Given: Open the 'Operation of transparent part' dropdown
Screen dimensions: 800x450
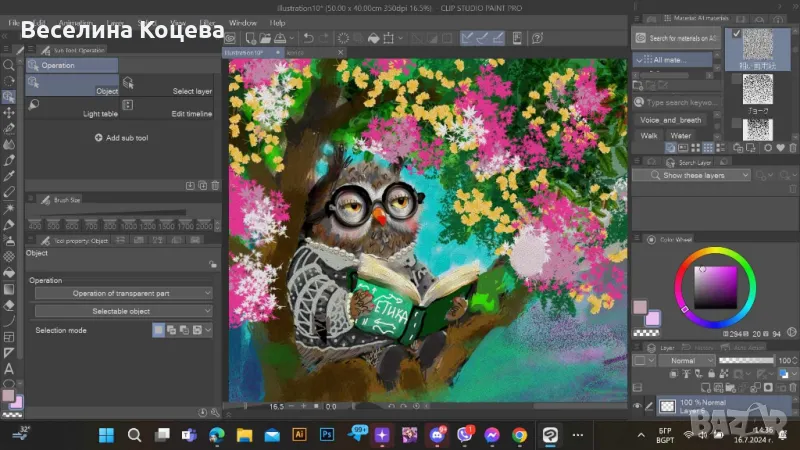Looking at the screenshot, I should [x=123, y=293].
